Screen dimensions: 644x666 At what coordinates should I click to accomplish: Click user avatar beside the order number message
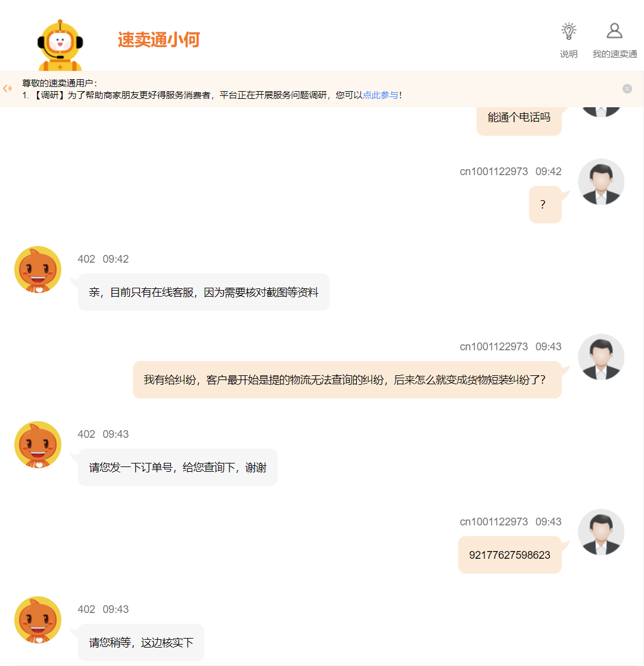[601, 532]
